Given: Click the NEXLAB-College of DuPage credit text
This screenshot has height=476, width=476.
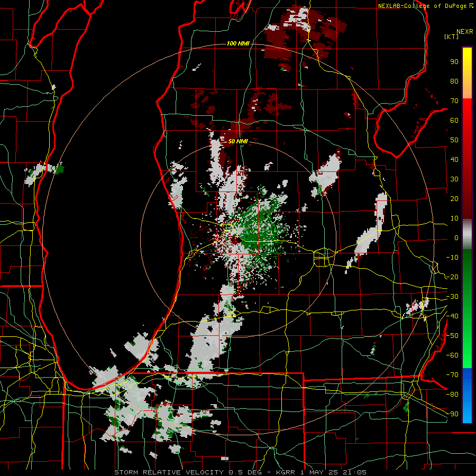Looking at the screenshot, I should [426, 6].
